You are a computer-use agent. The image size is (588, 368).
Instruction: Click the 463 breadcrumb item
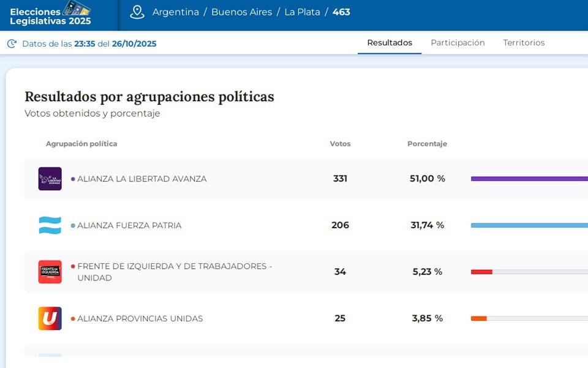tap(341, 12)
